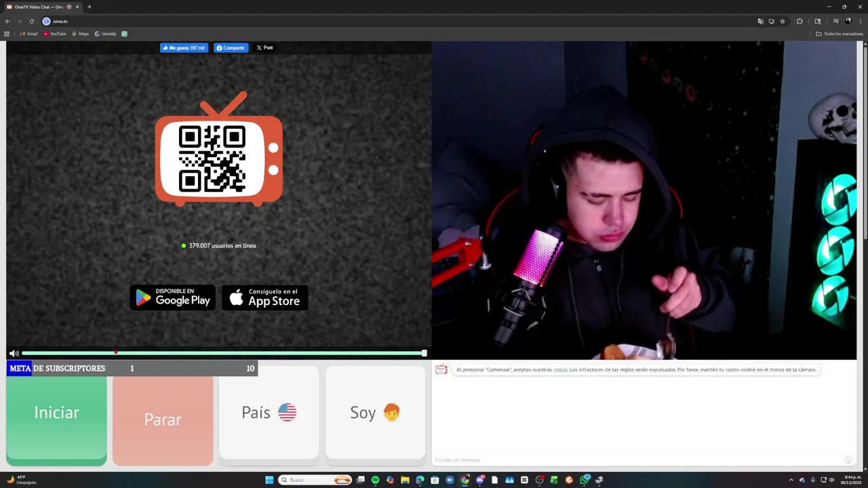Bookmark this page with the star icon

[x=783, y=21]
